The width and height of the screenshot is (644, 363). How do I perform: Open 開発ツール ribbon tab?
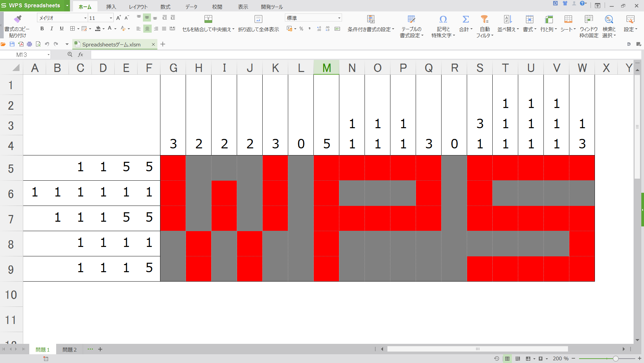click(x=272, y=7)
